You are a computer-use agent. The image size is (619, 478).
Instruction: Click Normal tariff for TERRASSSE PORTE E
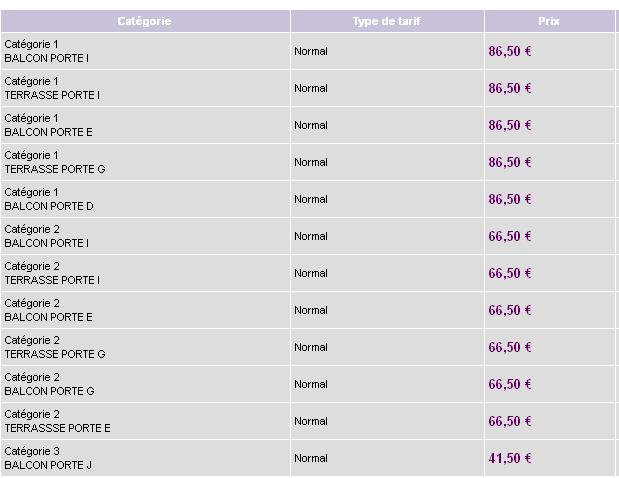click(x=311, y=421)
